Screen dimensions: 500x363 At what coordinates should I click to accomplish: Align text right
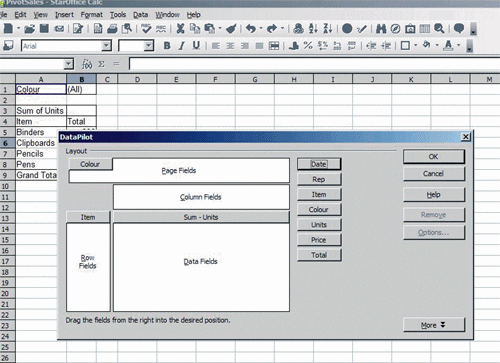point(245,46)
